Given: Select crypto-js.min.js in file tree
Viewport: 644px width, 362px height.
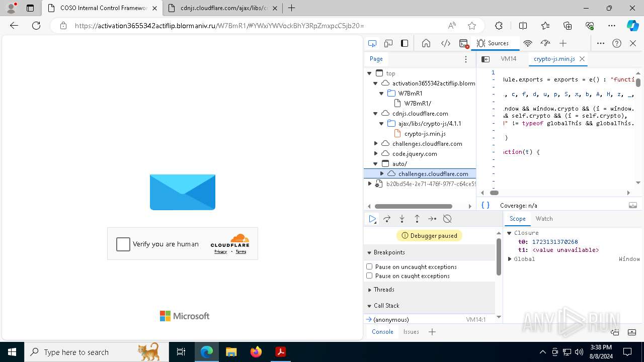Looking at the screenshot, I should (425, 134).
